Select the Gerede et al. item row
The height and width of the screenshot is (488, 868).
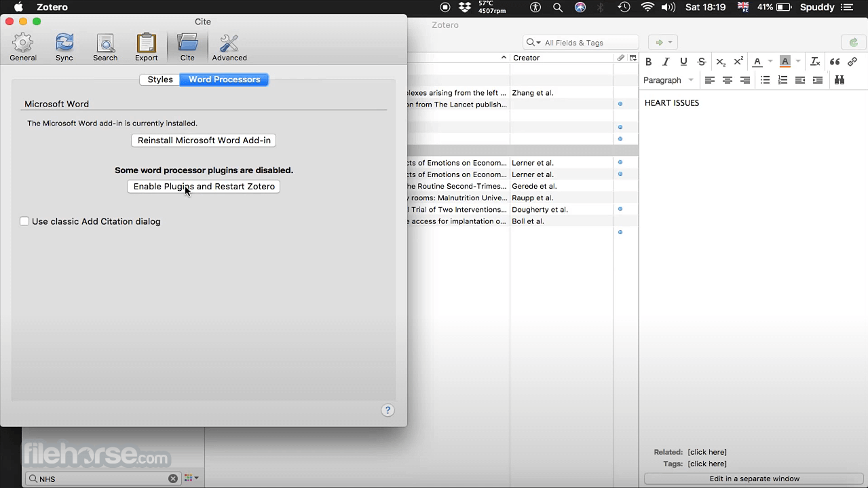[523, 186]
